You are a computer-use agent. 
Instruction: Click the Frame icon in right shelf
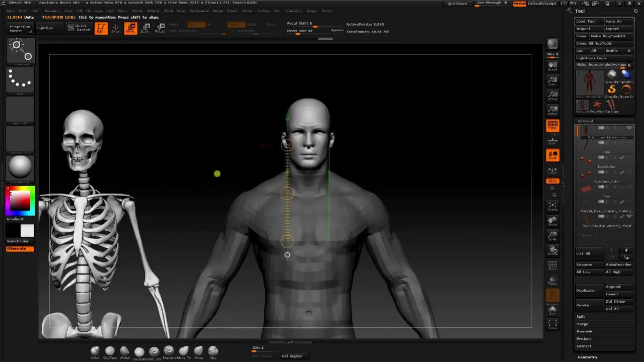pyautogui.click(x=552, y=207)
